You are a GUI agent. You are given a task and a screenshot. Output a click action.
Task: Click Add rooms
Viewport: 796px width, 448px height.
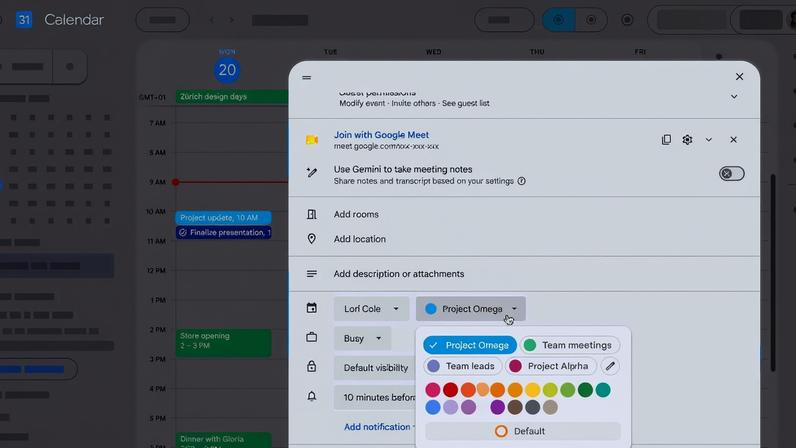pyautogui.click(x=356, y=214)
